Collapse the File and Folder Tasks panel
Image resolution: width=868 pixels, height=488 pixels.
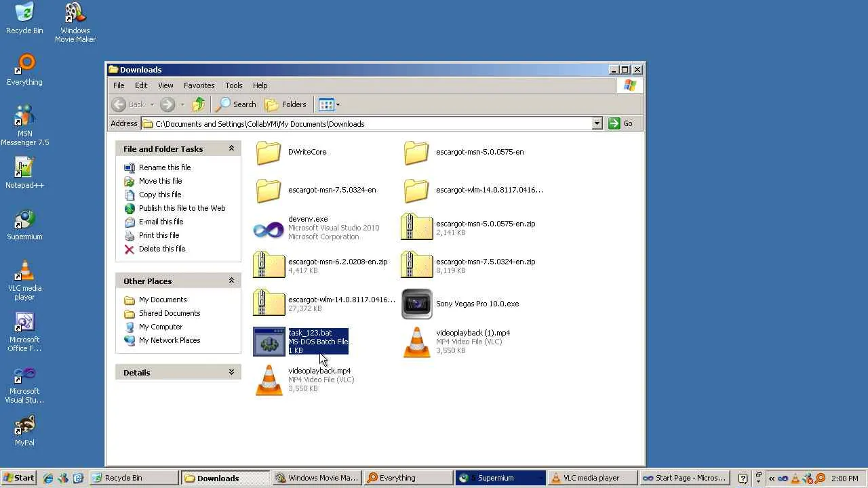point(231,148)
